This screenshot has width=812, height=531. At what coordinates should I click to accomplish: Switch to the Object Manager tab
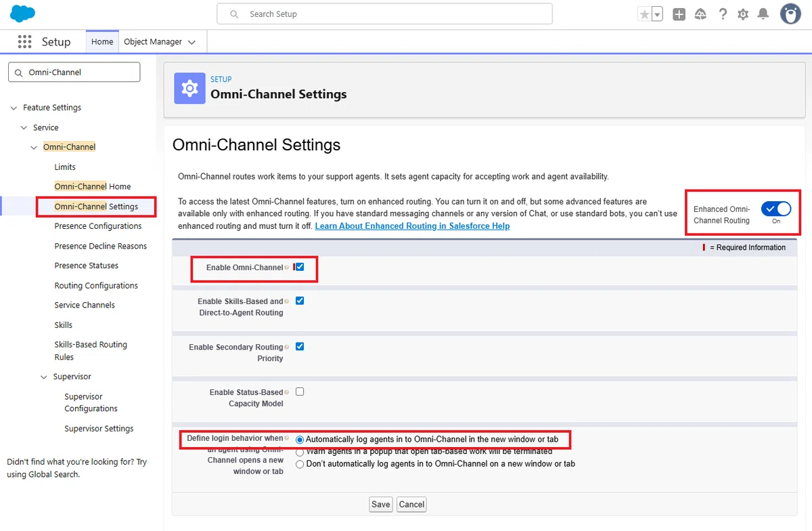coord(153,42)
